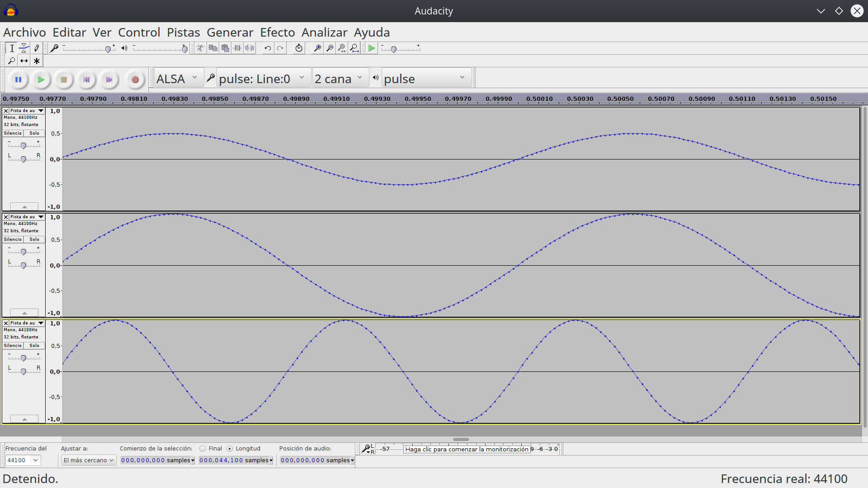This screenshot has height=488, width=868.
Task: Click the Silence audio icon
Action: 250,48
